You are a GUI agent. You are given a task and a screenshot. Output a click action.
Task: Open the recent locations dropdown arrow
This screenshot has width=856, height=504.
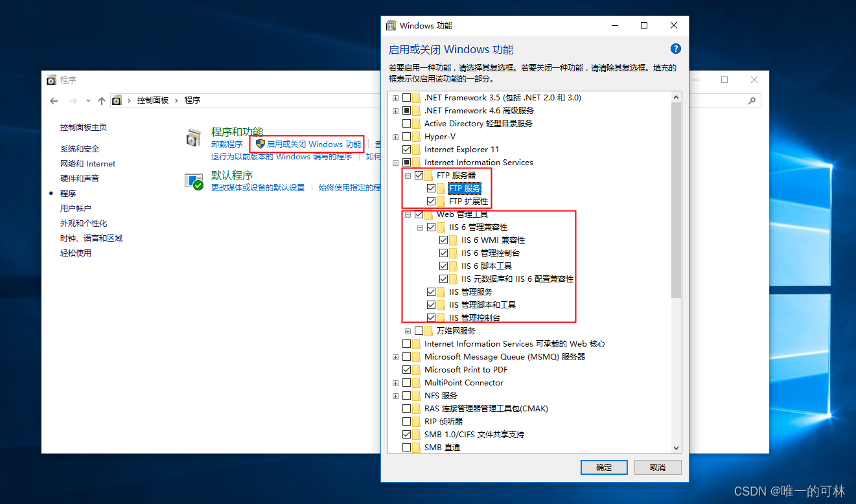88,100
